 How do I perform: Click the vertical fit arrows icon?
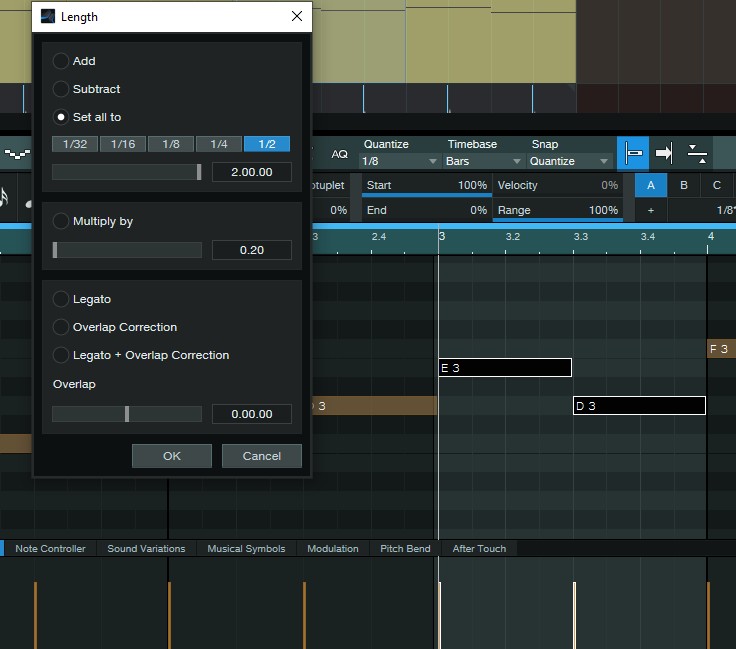click(x=698, y=153)
